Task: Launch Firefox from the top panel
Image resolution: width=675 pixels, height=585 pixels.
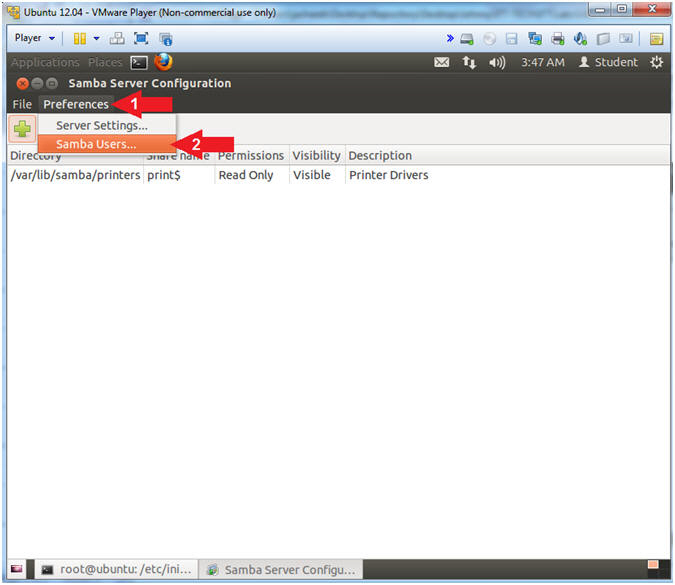Action: [164, 62]
